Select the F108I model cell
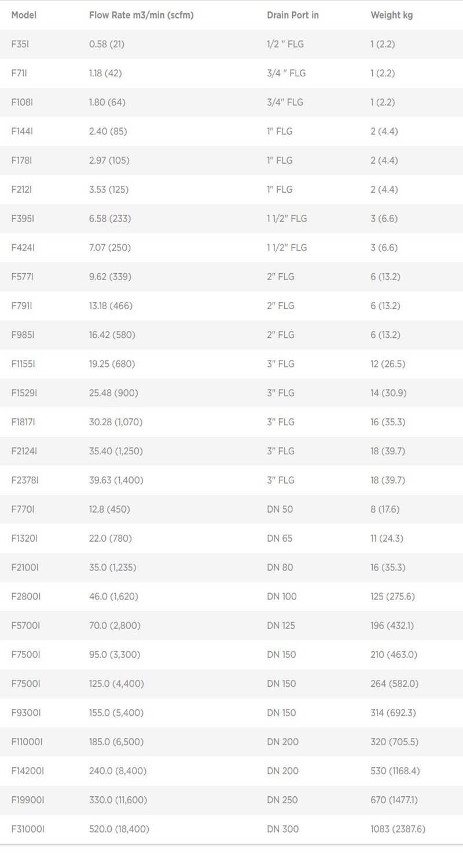This screenshot has width=463, height=868. click(23, 102)
